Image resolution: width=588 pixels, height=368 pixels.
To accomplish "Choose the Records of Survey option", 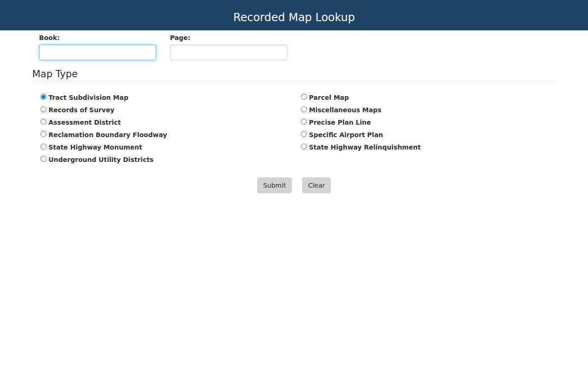I will click(x=43, y=109).
